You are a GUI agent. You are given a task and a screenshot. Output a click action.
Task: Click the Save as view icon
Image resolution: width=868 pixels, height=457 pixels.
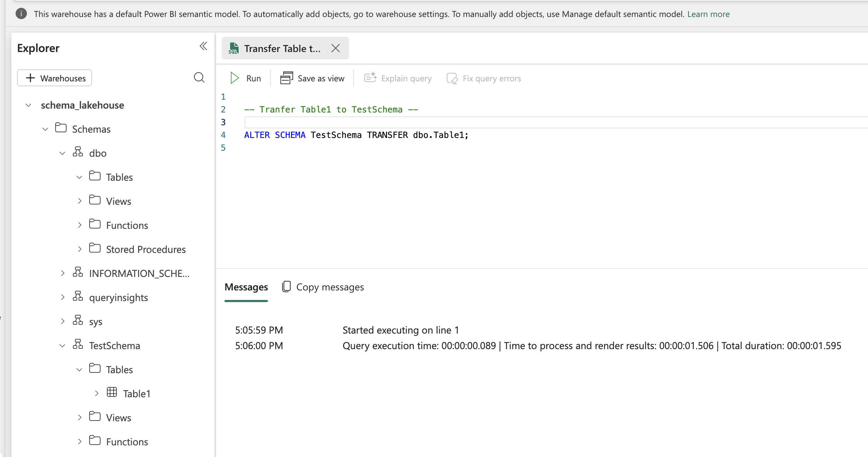click(286, 78)
